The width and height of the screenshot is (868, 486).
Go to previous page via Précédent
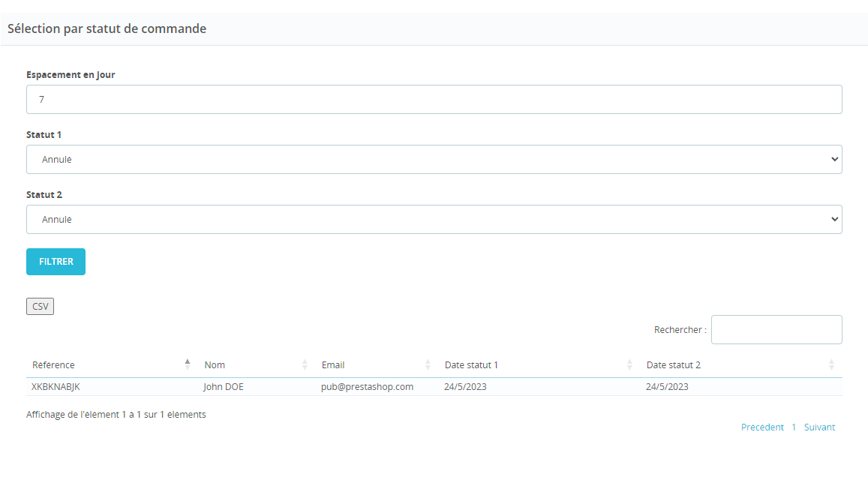[762, 427]
